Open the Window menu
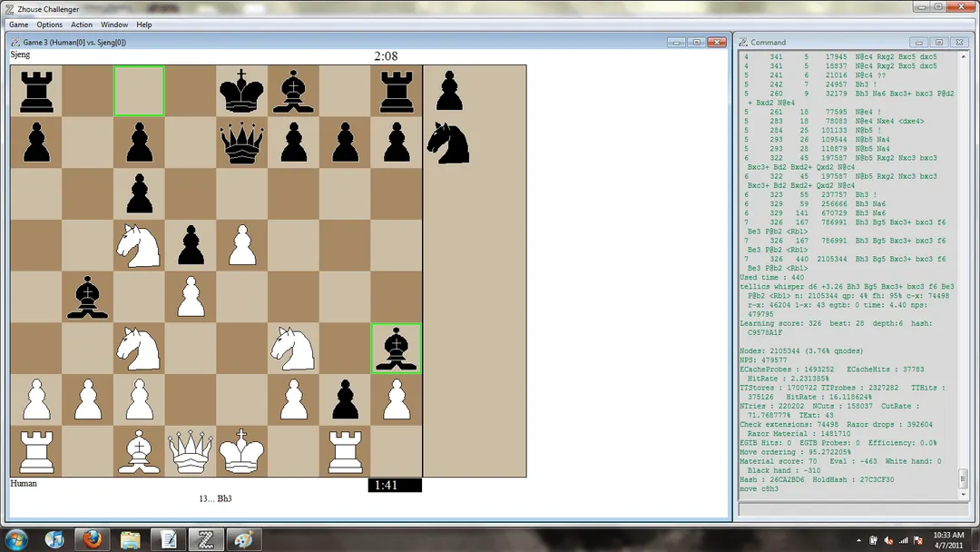Screen dimensions: 980x552 point(114,25)
